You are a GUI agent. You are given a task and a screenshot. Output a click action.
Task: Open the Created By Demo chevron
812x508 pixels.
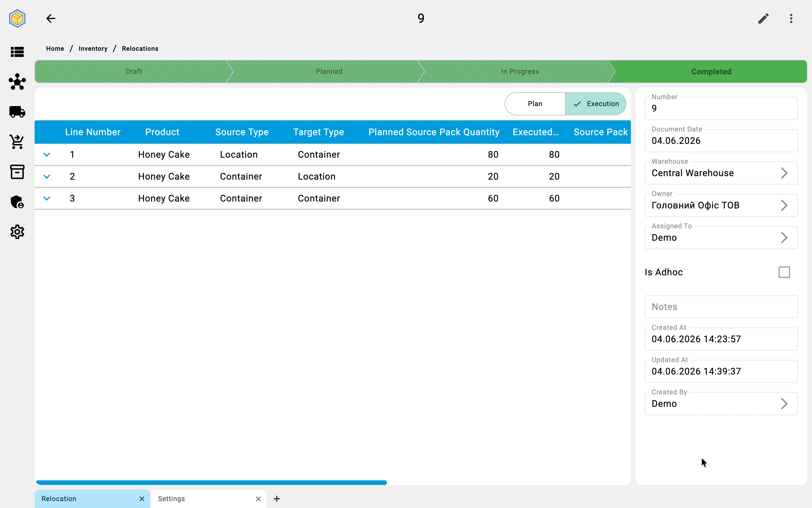(x=784, y=404)
